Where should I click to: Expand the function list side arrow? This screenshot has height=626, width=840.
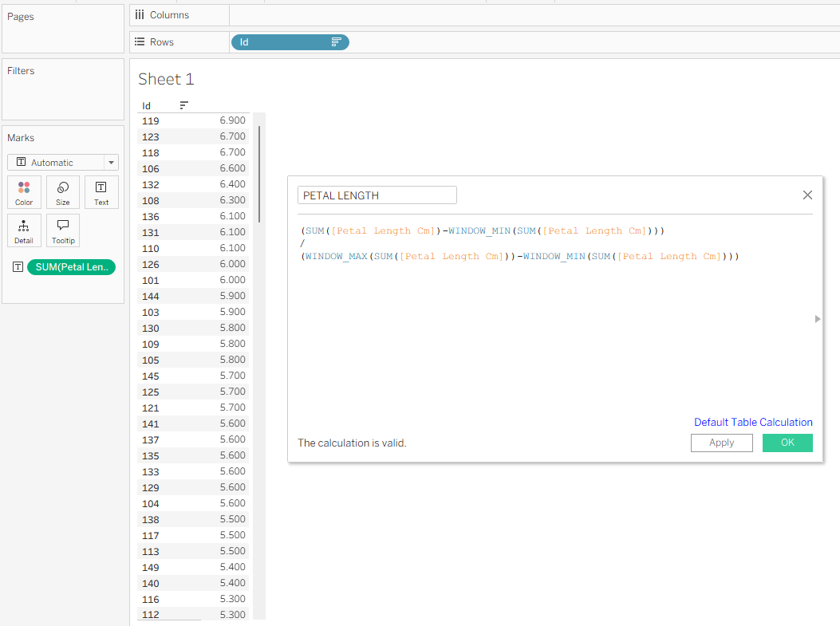coord(818,319)
